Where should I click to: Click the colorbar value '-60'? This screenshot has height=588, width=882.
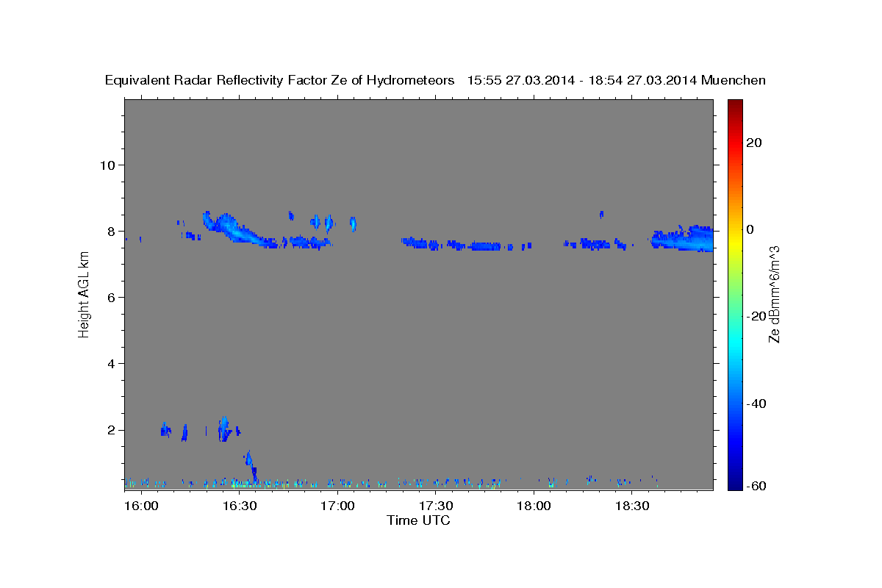tap(756, 486)
